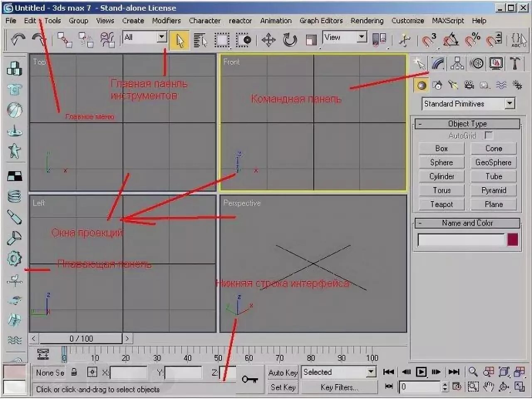Switch to the Hierarchy panel tab icon
The image size is (532, 399).
pyautogui.click(x=457, y=63)
